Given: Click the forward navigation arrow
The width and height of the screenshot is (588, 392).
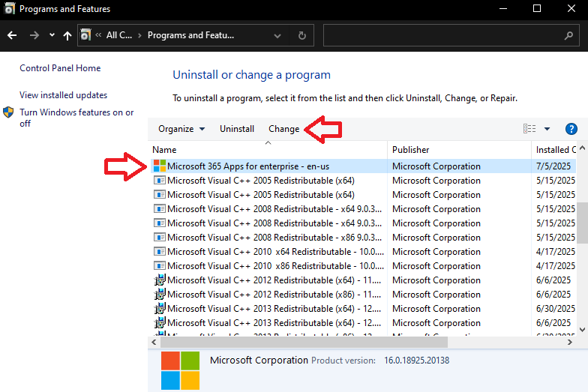Looking at the screenshot, I should tap(34, 35).
